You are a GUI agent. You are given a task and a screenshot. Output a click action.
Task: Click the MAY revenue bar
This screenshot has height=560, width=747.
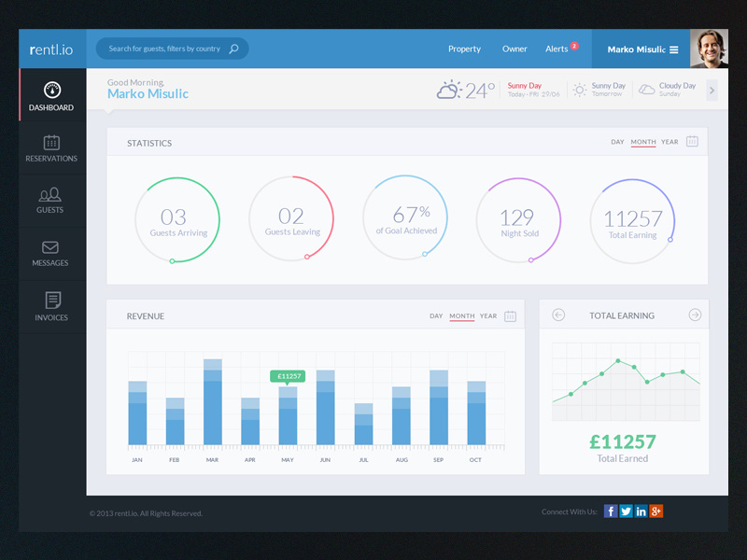pos(288,415)
